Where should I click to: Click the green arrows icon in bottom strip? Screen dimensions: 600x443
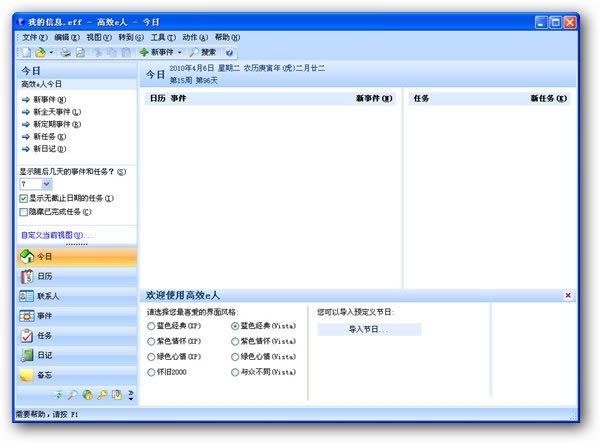tap(58, 394)
